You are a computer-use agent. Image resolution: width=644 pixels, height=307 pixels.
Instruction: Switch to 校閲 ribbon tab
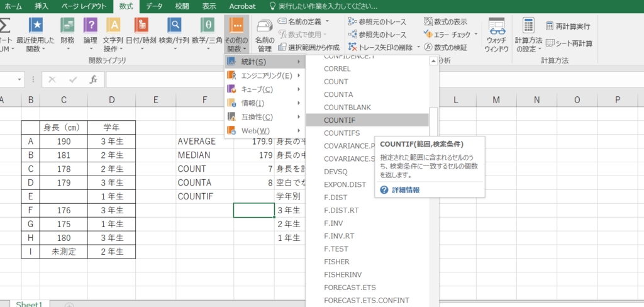pyautogui.click(x=182, y=6)
